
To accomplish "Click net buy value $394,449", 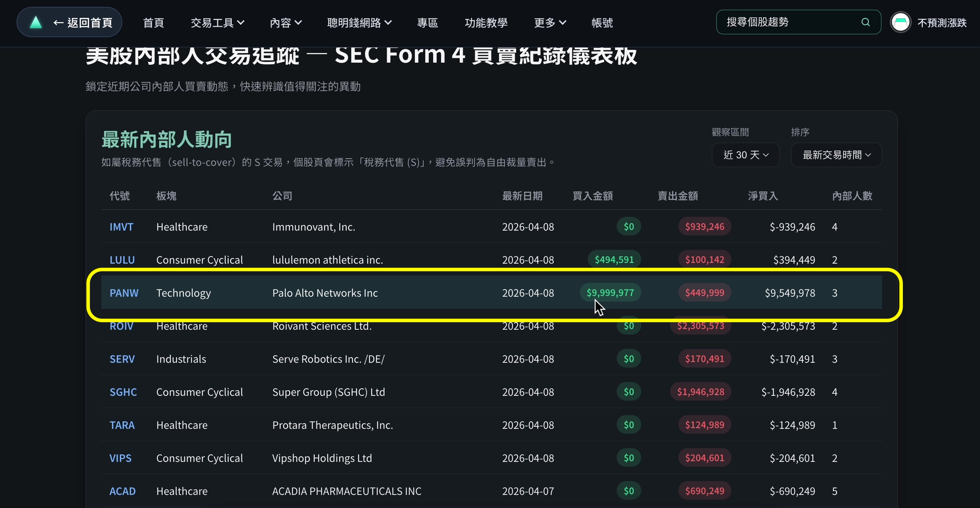I will pyautogui.click(x=794, y=260).
